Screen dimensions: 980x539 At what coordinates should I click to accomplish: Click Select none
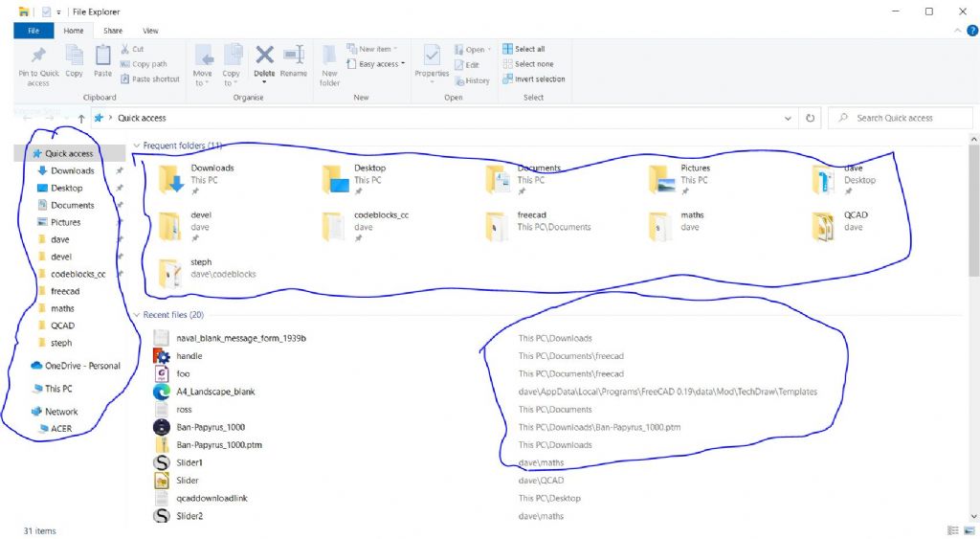point(528,64)
